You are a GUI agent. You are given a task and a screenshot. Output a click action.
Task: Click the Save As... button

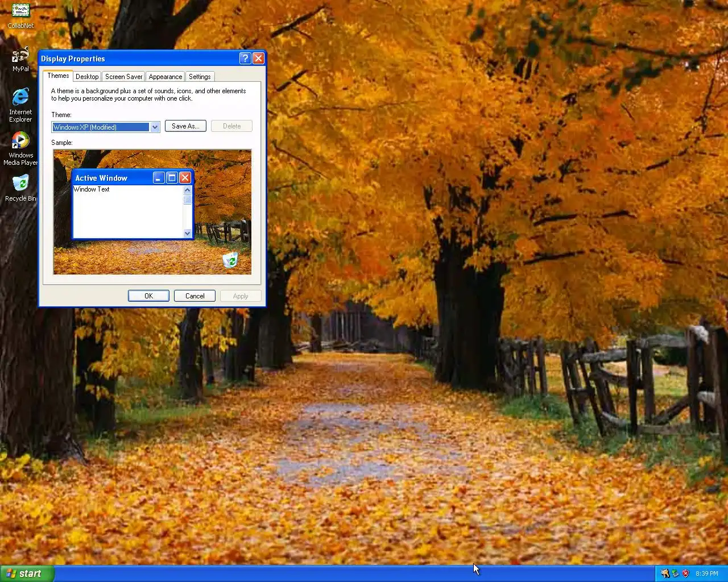pyautogui.click(x=185, y=126)
